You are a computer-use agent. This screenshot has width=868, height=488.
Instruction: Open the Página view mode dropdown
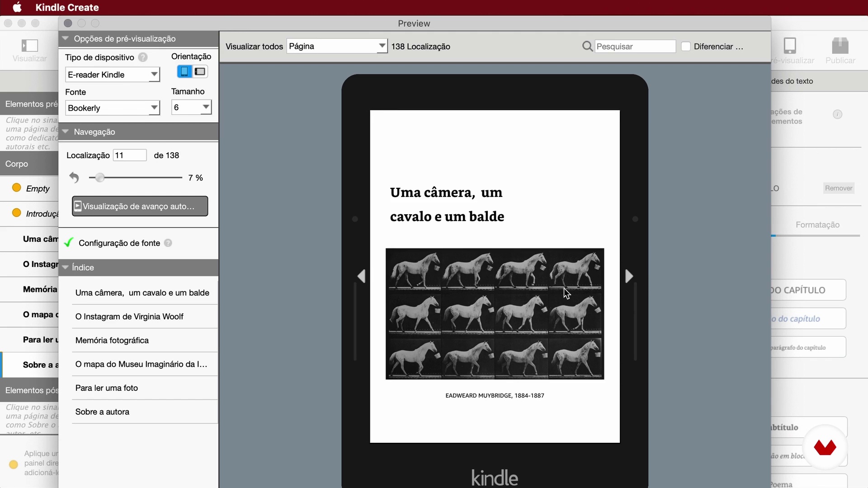[337, 46]
